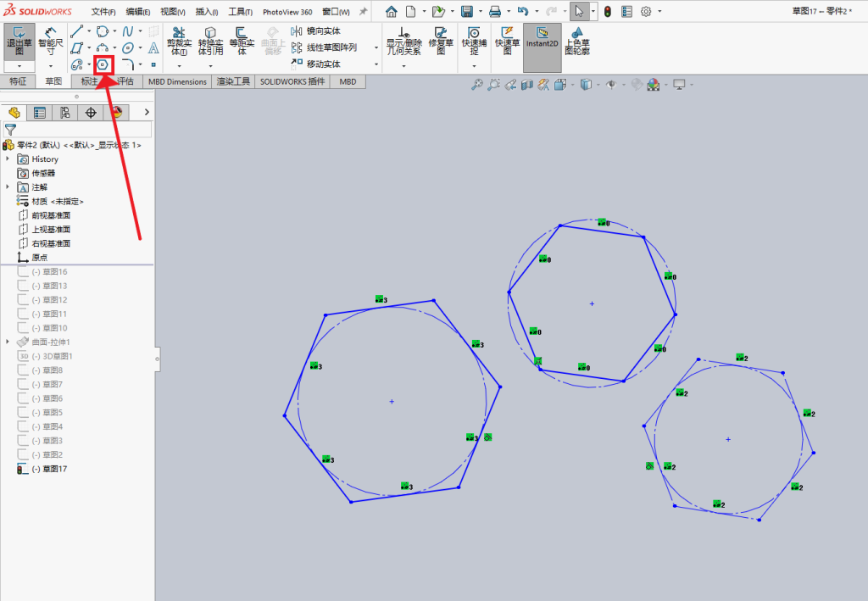Click Zoom to Fit in view toolbar

coord(476,85)
